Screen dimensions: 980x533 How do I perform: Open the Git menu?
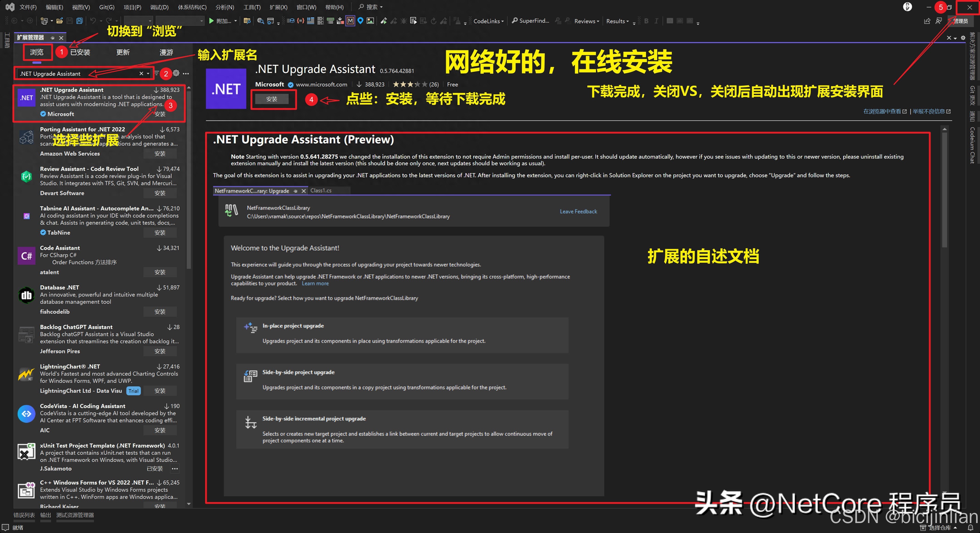point(106,6)
